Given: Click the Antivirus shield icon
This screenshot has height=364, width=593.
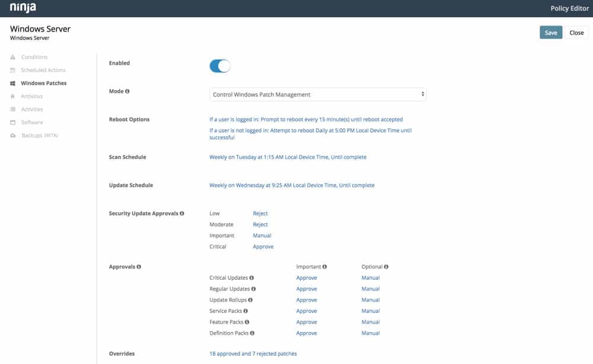Looking at the screenshot, I should (x=12, y=96).
